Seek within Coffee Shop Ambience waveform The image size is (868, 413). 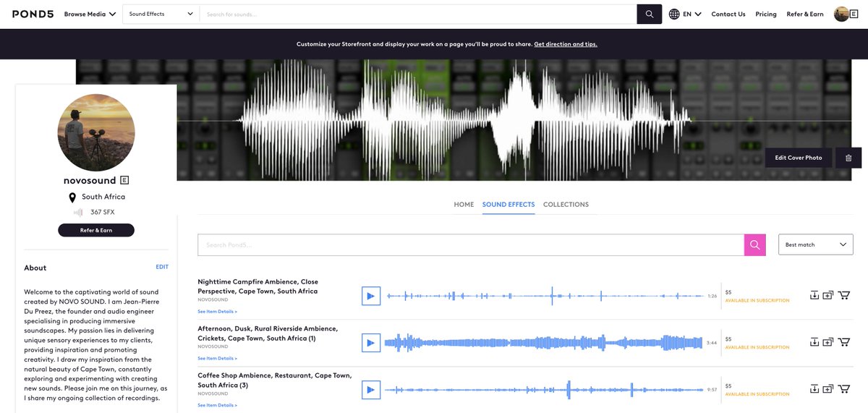(x=544, y=390)
